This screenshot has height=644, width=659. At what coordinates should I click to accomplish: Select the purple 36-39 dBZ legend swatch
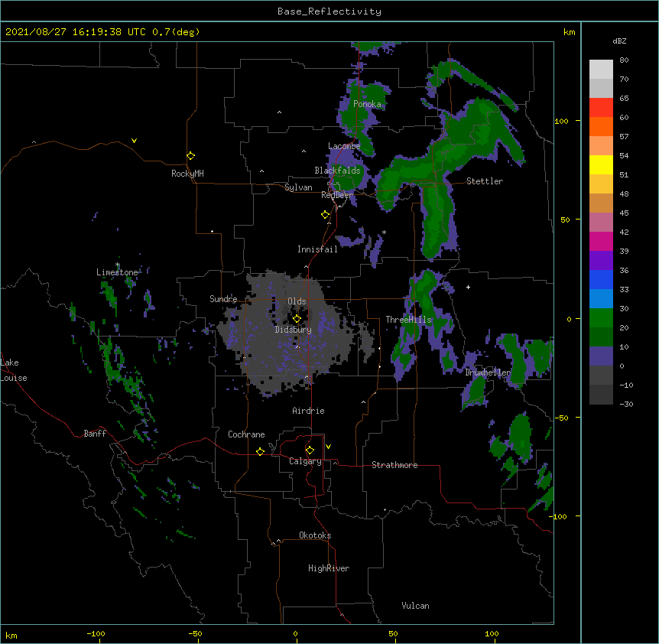(601, 261)
